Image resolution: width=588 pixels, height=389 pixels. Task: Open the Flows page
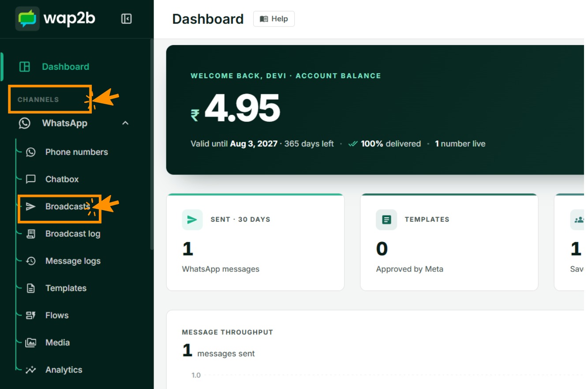point(57,315)
